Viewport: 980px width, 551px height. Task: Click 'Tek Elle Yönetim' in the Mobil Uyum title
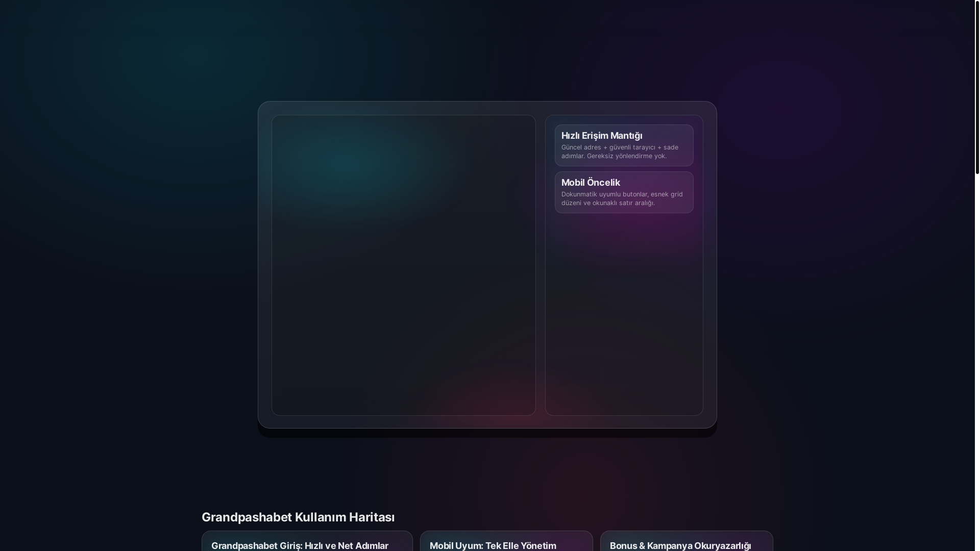click(521, 546)
